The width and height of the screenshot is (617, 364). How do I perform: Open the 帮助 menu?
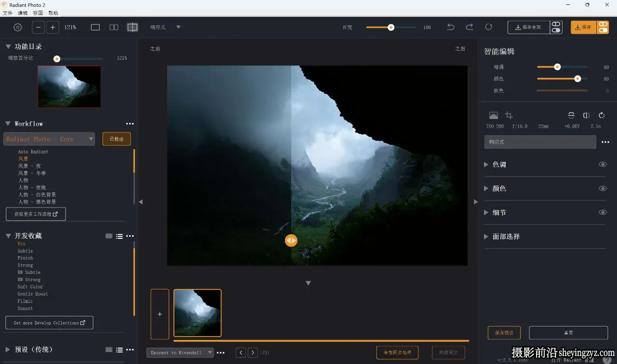[x=53, y=13]
